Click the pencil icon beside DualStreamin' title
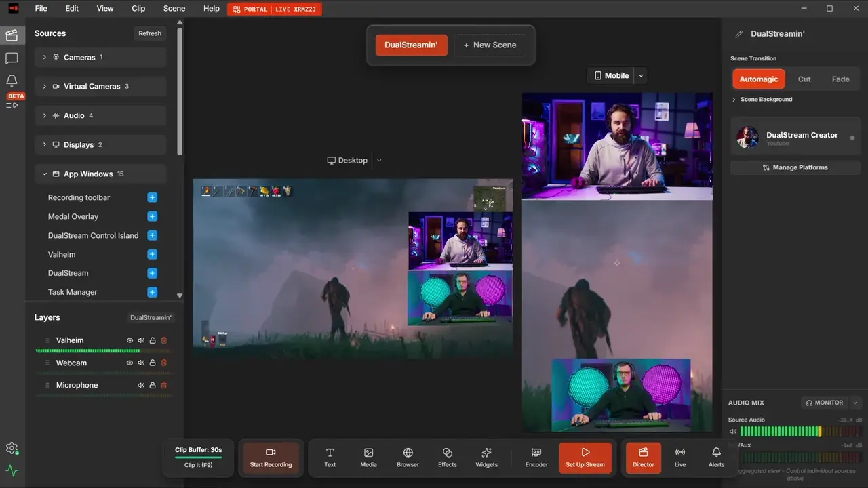 [x=739, y=34]
